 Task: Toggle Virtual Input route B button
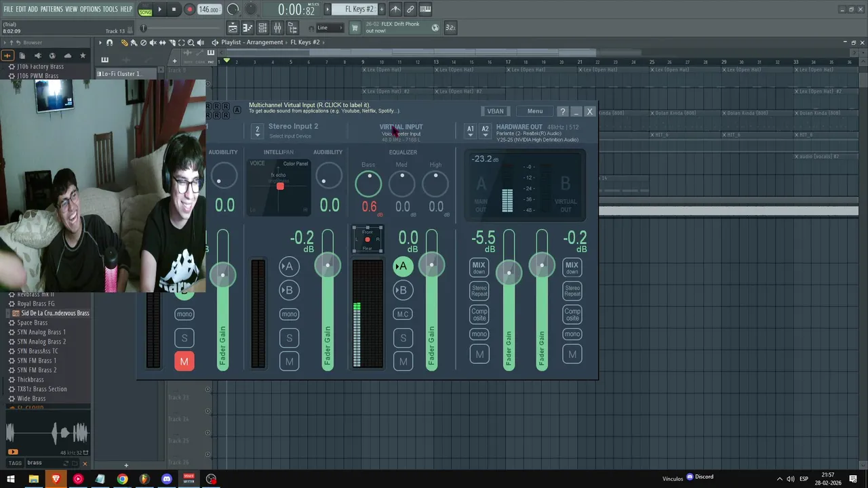click(x=403, y=290)
